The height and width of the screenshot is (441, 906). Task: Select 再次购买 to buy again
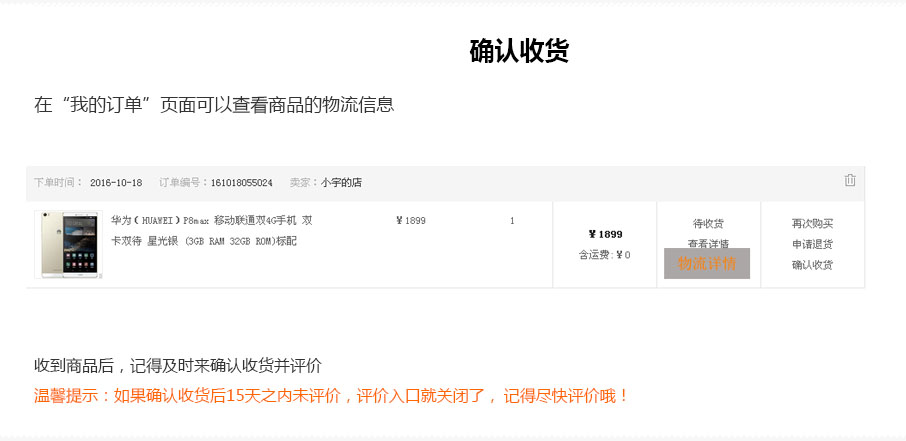point(812,224)
